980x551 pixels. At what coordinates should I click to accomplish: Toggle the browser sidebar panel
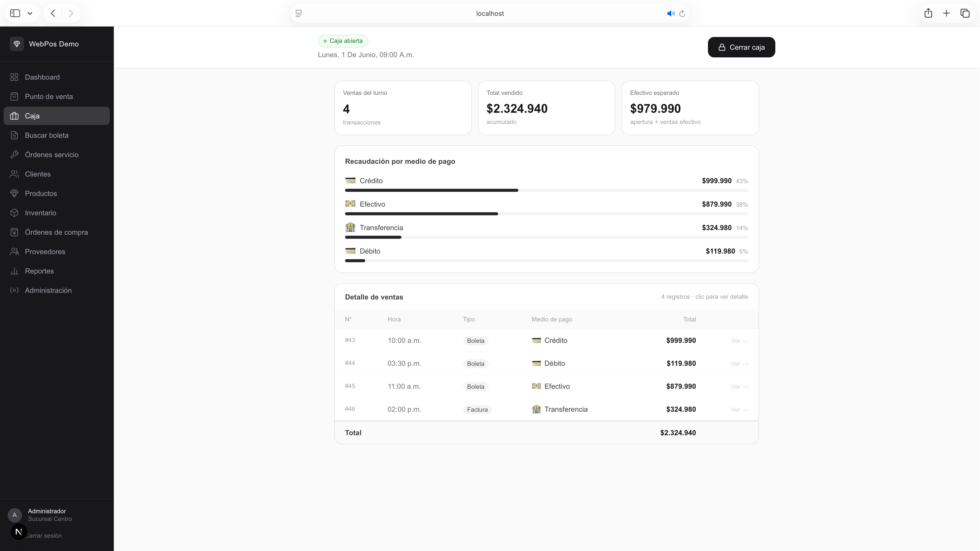(x=15, y=13)
